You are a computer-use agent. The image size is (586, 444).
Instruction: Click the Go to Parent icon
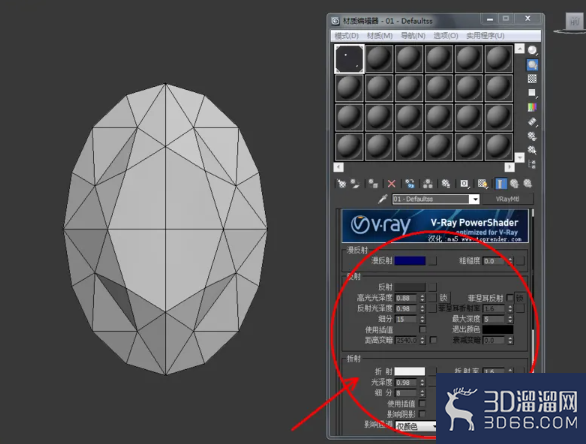coord(514,184)
